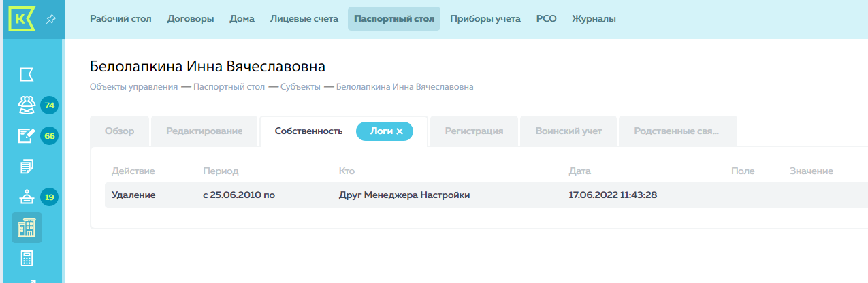Open the documents icon in sidebar
The width and height of the screenshot is (868, 283).
pyautogui.click(x=27, y=166)
